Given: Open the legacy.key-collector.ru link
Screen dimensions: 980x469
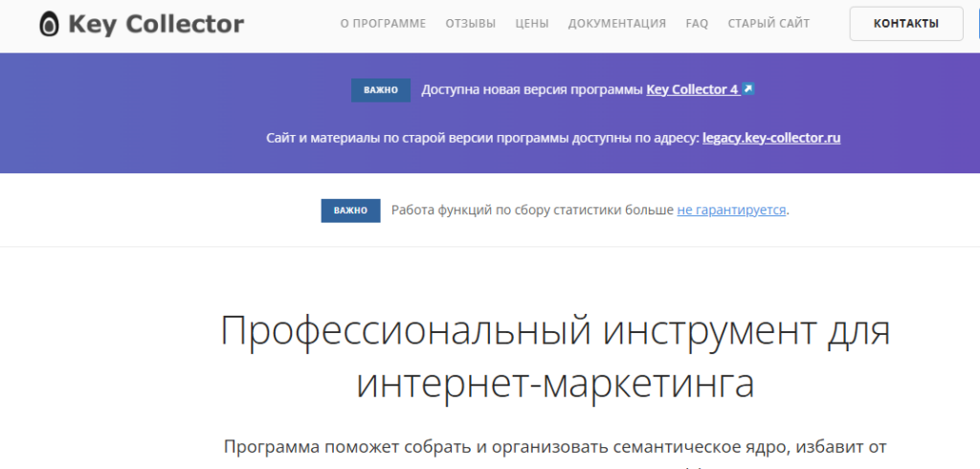Looking at the screenshot, I should [x=771, y=138].
